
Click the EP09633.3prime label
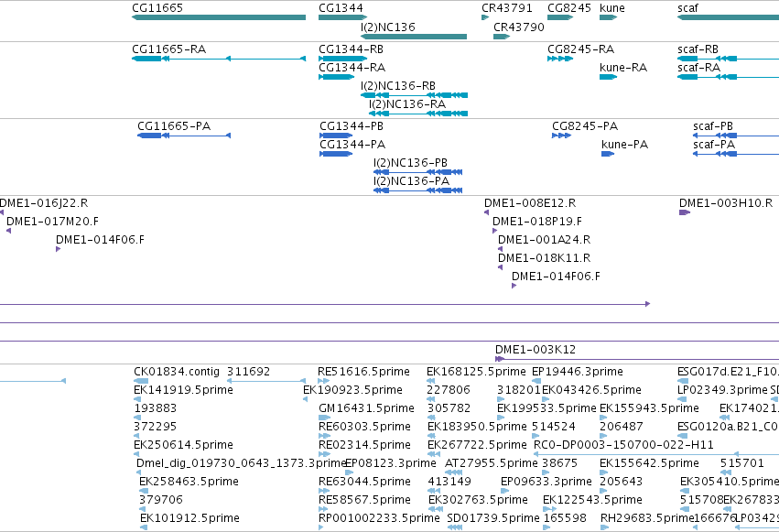tap(546, 482)
